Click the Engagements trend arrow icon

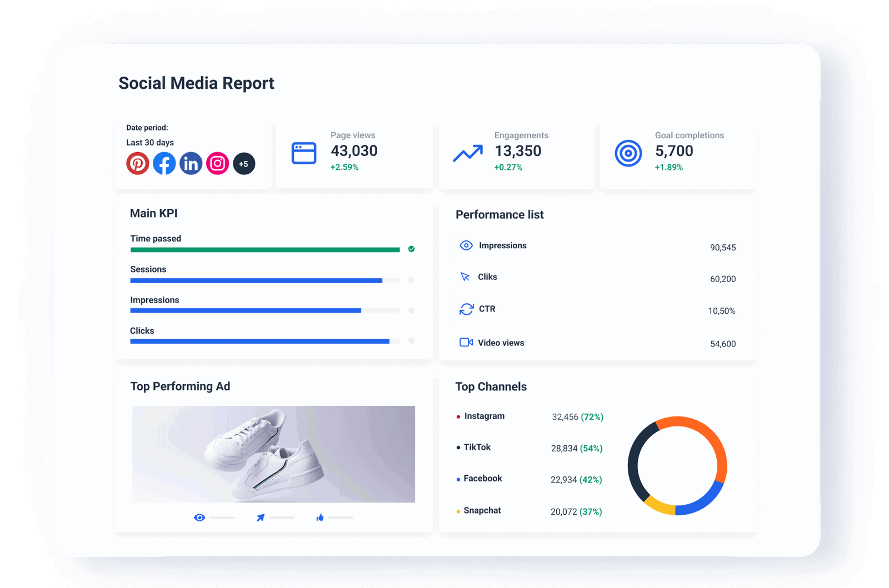pyautogui.click(x=467, y=152)
